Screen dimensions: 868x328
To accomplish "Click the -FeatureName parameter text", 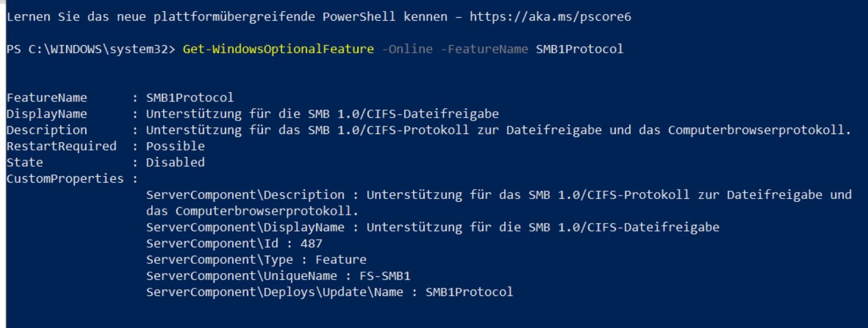I will pyautogui.click(x=484, y=49).
